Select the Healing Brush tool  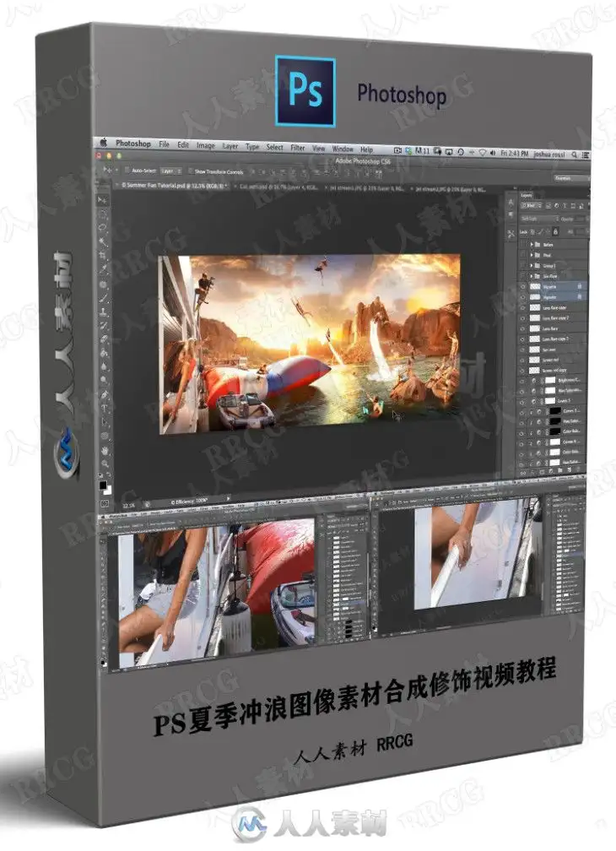(102, 284)
